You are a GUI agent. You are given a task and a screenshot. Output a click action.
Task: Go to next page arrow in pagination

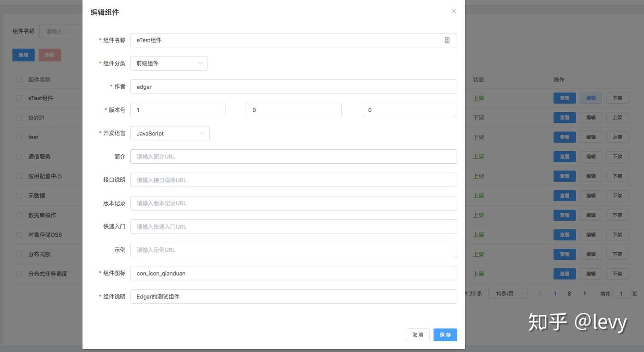pyautogui.click(x=585, y=293)
